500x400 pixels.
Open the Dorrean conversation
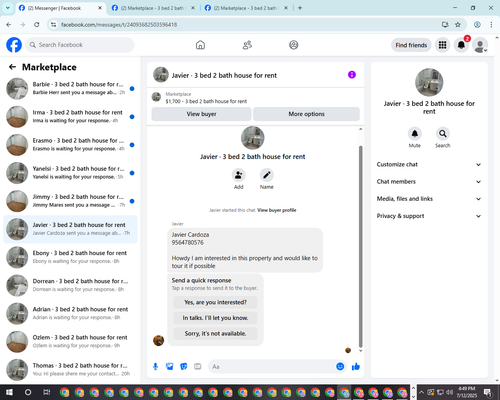pyautogui.click(x=70, y=285)
